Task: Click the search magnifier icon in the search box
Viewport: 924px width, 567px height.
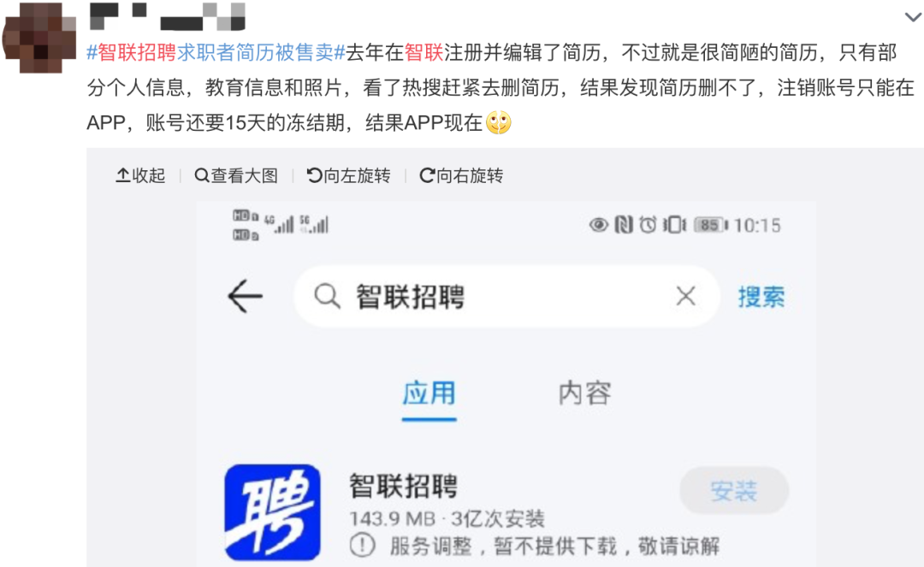Action: 327,296
